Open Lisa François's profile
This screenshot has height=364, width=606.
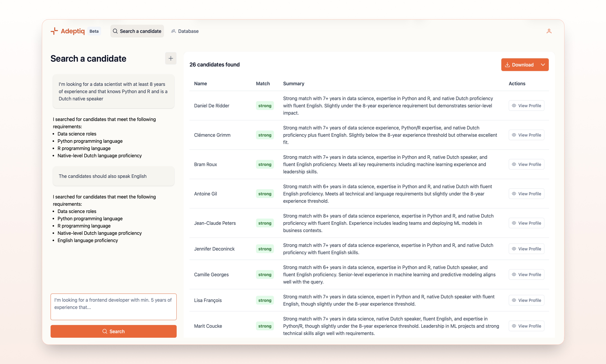526,300
